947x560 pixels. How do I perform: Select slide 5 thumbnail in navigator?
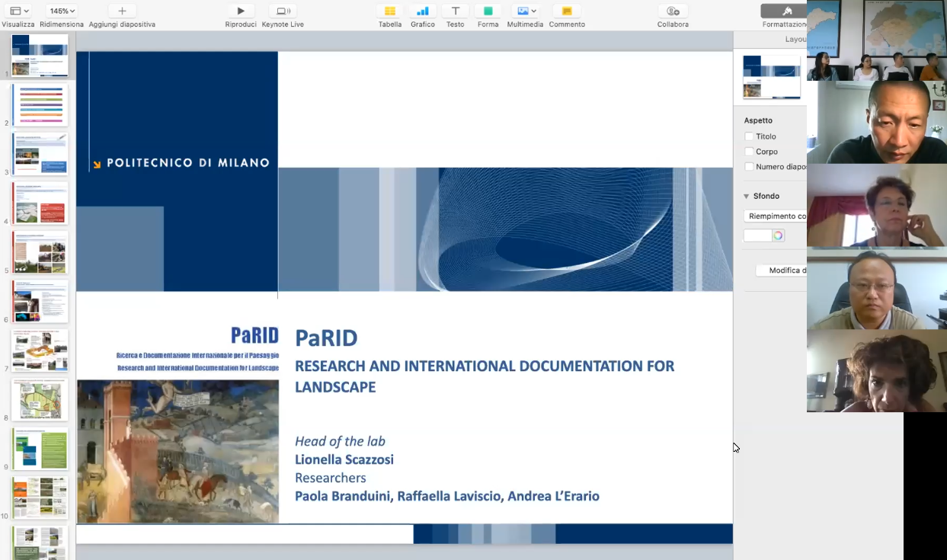pyautogui.click(x=40, y=251)
